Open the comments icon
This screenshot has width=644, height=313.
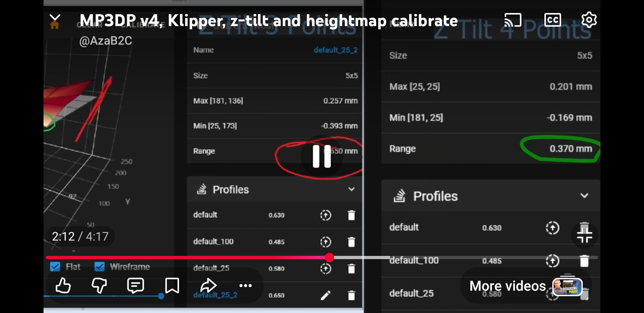tap(135, 285)
